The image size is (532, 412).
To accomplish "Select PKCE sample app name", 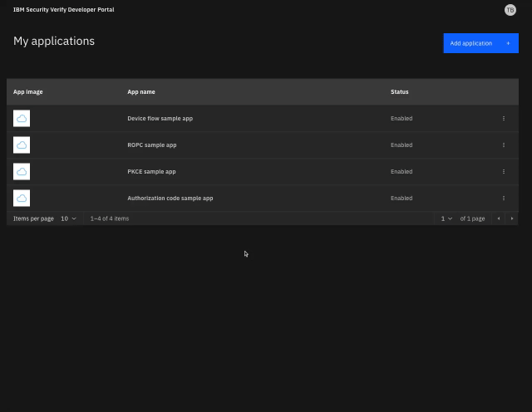I will tap(151, 172).
